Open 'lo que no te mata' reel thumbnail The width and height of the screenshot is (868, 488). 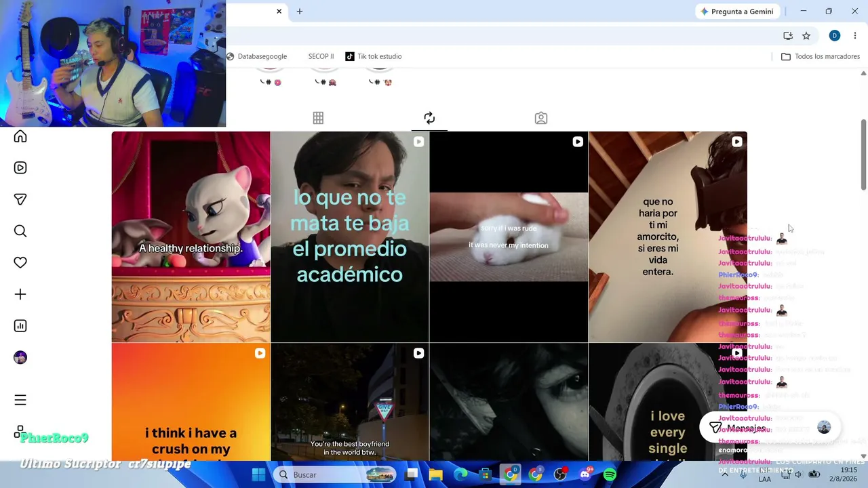click(x=350, y=237)
